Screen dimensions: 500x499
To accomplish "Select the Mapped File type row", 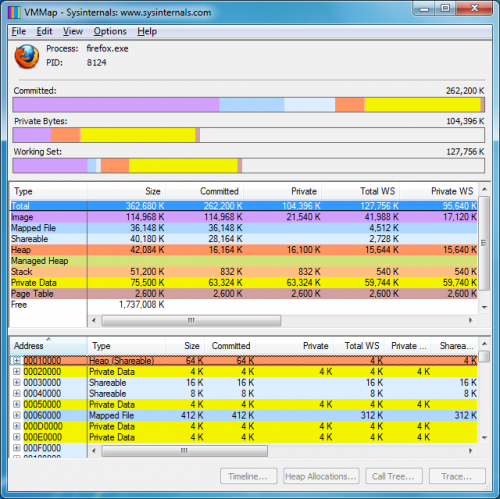I will click(x=244, y=228).
